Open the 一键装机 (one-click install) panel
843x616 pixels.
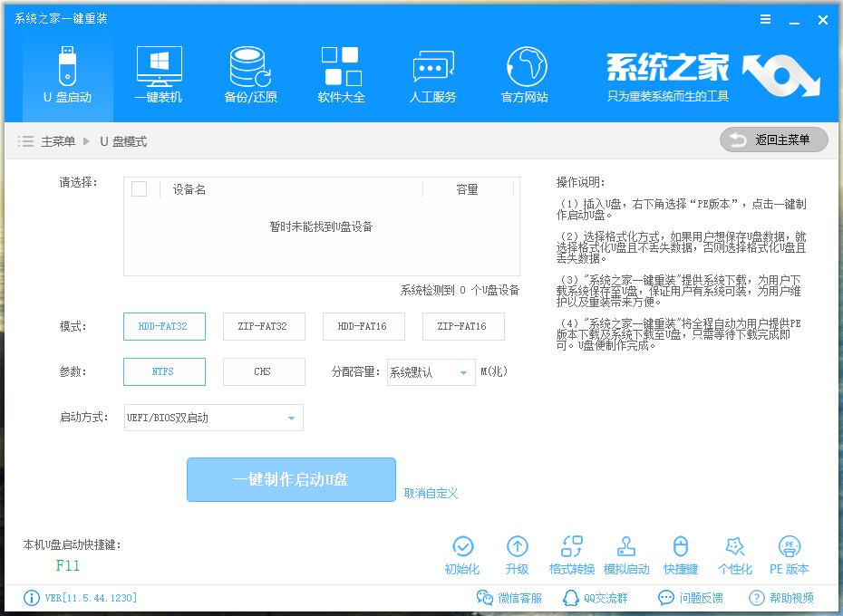[x=158, y=72]
